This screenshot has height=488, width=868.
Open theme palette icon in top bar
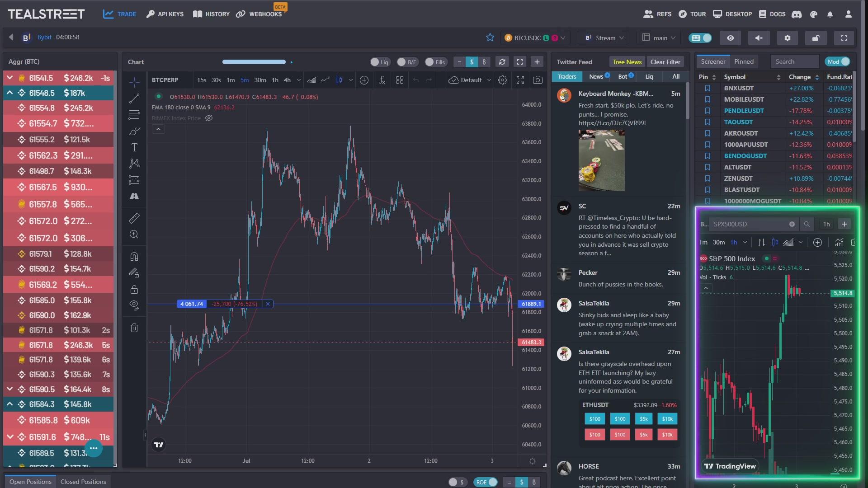(814, 14)
